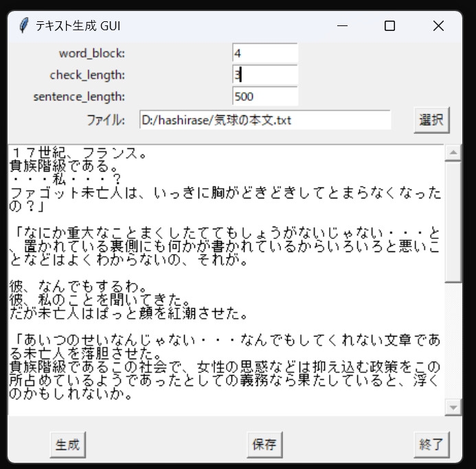Maximize the テキスト生成 GUI window
This screenshot has width=476, height=469.
pos(389,26)
